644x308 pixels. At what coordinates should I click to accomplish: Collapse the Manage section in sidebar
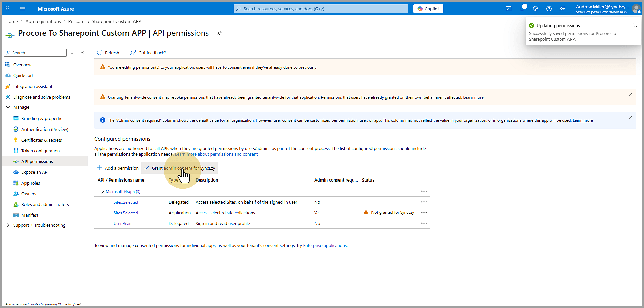click(x=8, y=107)
